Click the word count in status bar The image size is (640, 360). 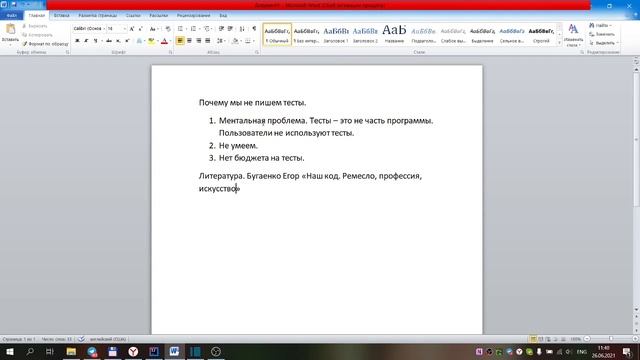[57, 339]
